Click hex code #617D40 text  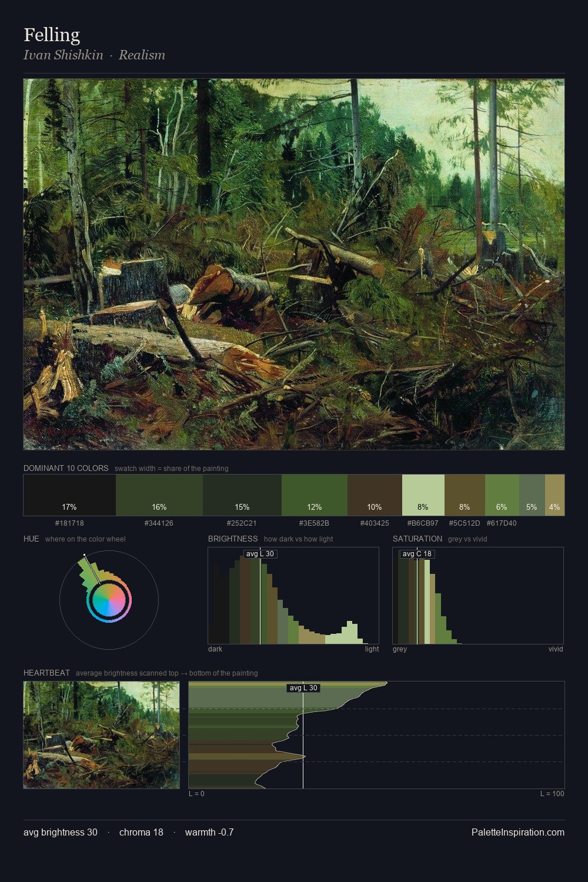[502, 523]
